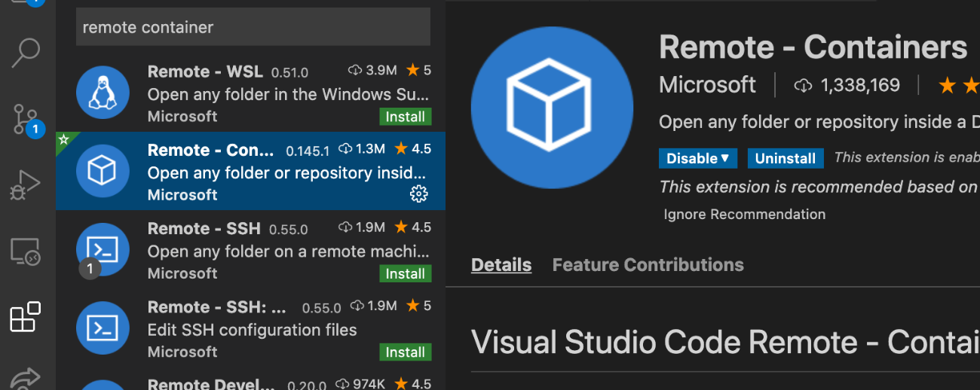Click the 1,338,169 install count
The width and height of the screenshot is (980, 390).
coord(860,86)
